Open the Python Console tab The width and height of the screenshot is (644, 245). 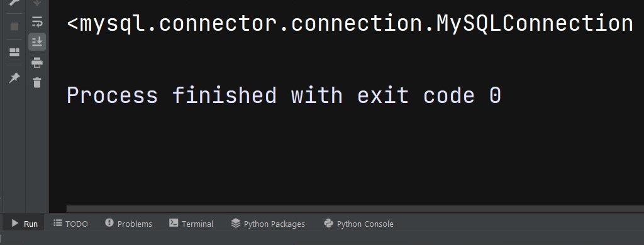pyautogui.click(x=358, y=224)
